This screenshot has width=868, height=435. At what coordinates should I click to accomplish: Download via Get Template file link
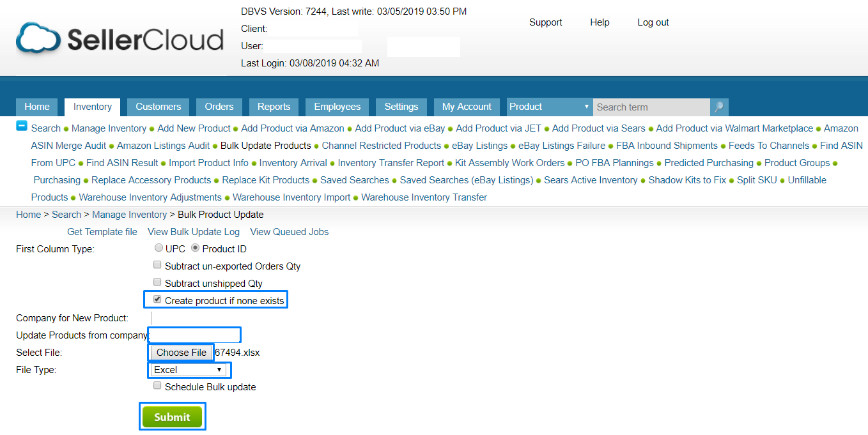[102, 232]
